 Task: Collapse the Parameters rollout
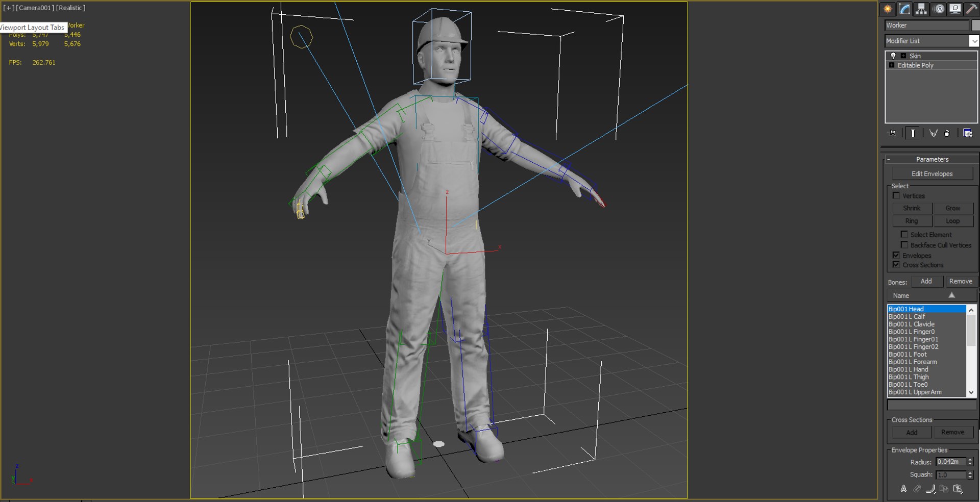pyautogui.click(x=932, y=159)
